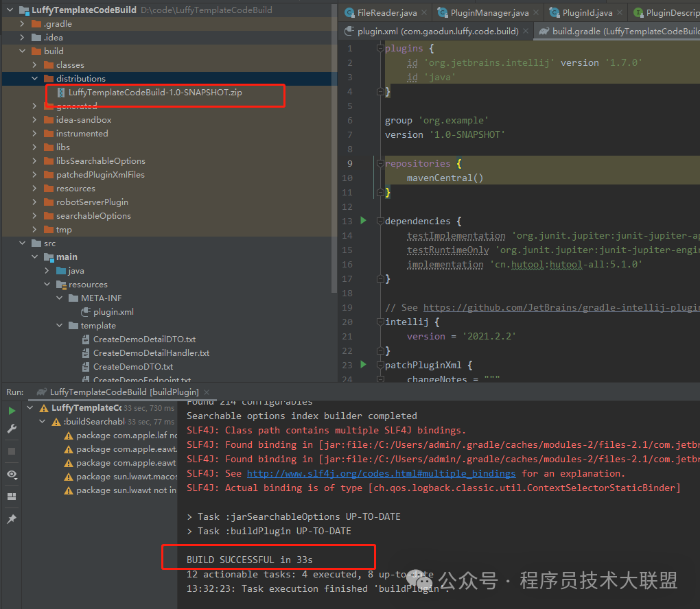Switch to FileReader.java tab

[386, 13]
